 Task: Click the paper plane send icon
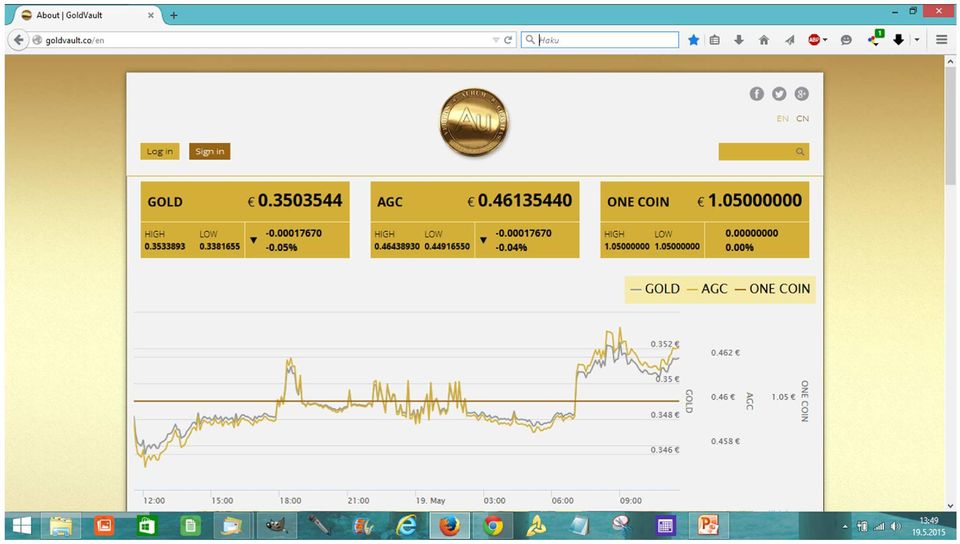tap(789, 40)
